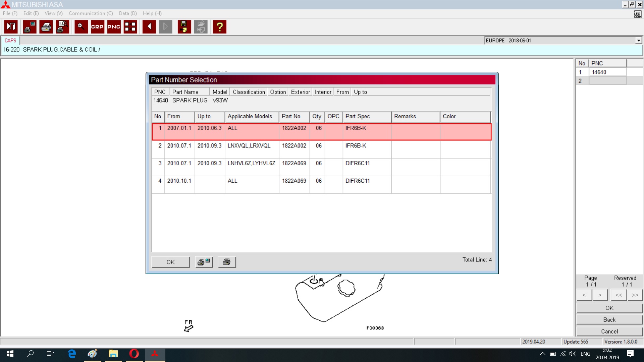Open the Data (D) menu

pyautogui.click(x=128, y=13)
